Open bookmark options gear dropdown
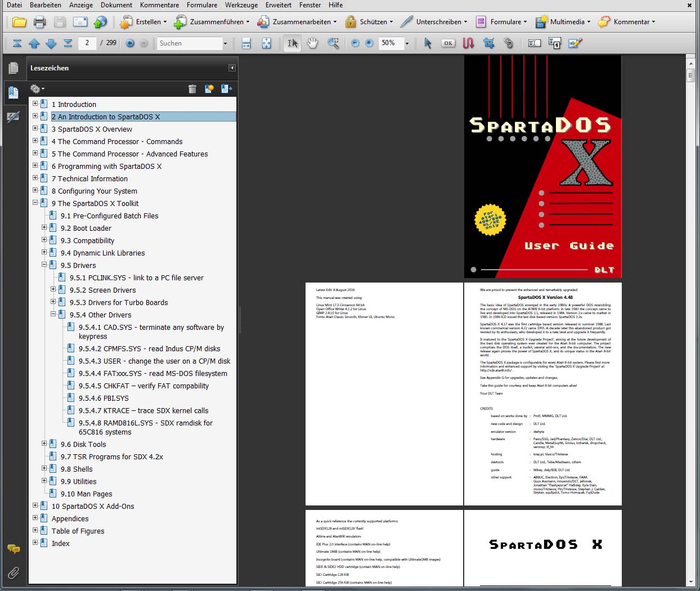Screen dimensions: 700x591 click(37, 89)
